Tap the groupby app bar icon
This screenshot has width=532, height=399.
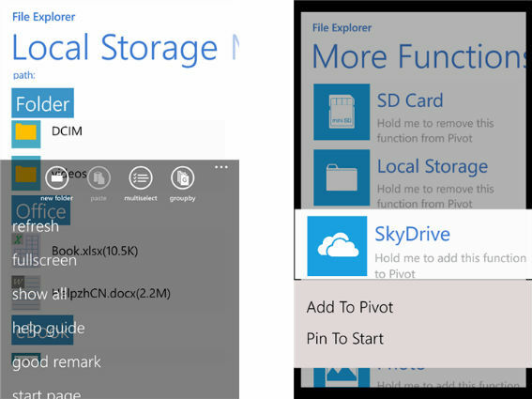click(x=183, y=177)
